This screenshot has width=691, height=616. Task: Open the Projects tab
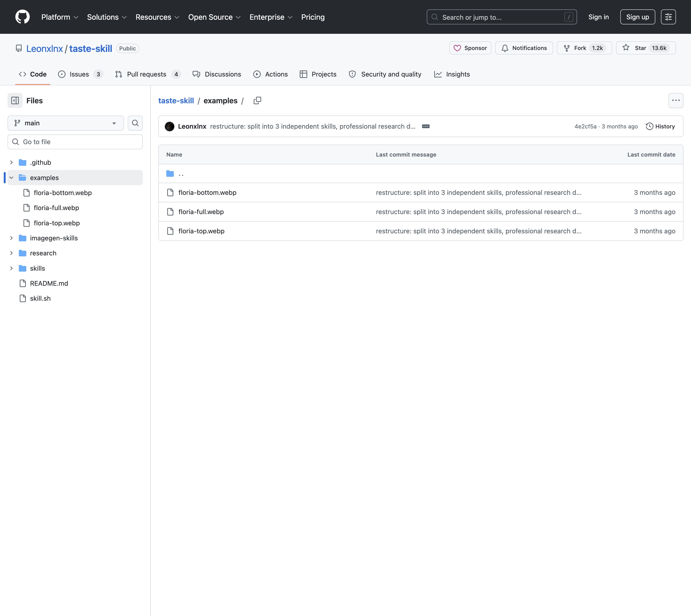pyautogui.click(x=318, y=74)
